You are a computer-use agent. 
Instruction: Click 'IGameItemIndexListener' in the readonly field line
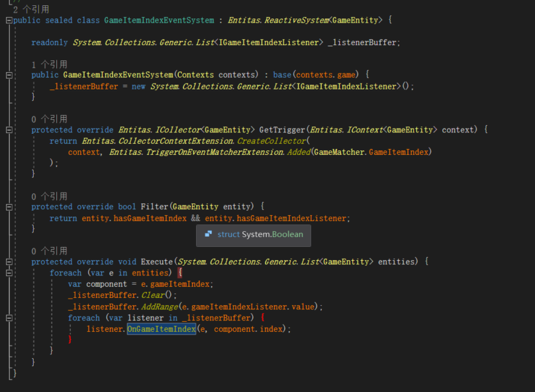coord(269,42)
